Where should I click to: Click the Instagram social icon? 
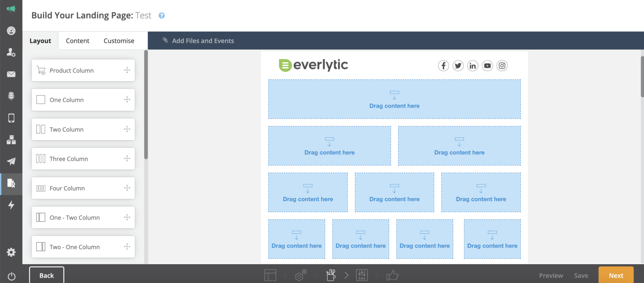click(x=502, y=66)
